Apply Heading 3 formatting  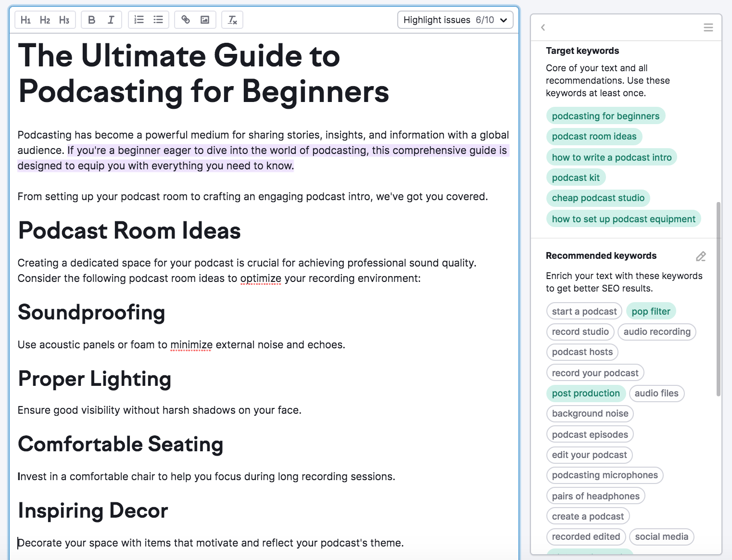click(64, 20)
